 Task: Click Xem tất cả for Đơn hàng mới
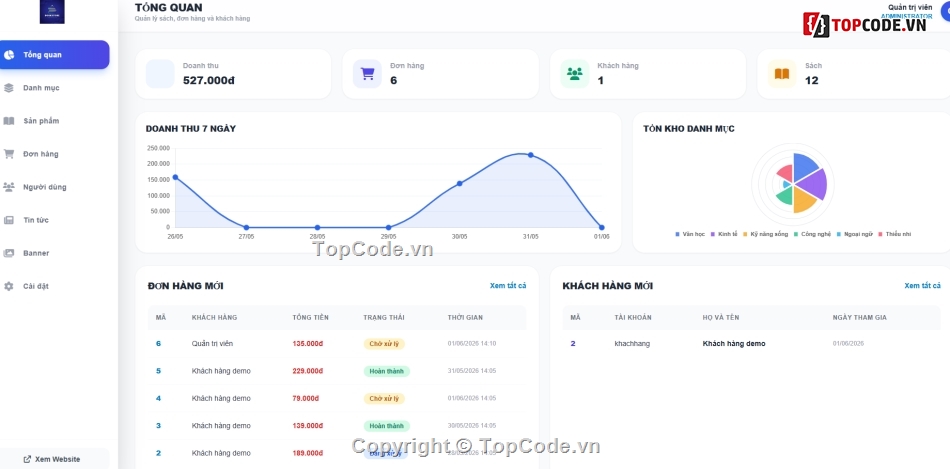[x=508, y=286]
